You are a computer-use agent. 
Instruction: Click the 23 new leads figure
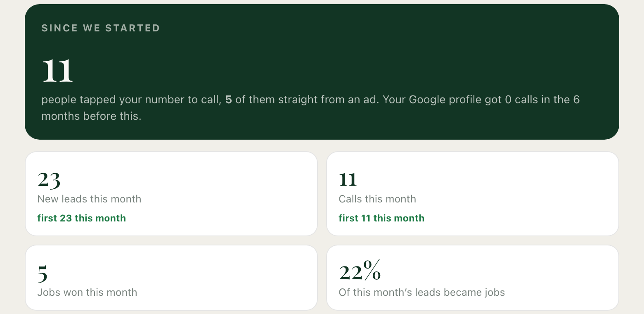tap(49, 180)
